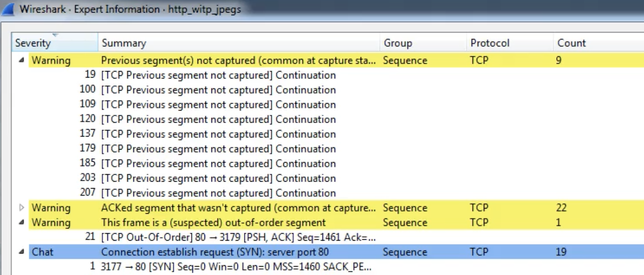The width and height of the screenshot is (644, 275).
Task: Collapse the Chat connection establish request group
Action: coord(22,252)
